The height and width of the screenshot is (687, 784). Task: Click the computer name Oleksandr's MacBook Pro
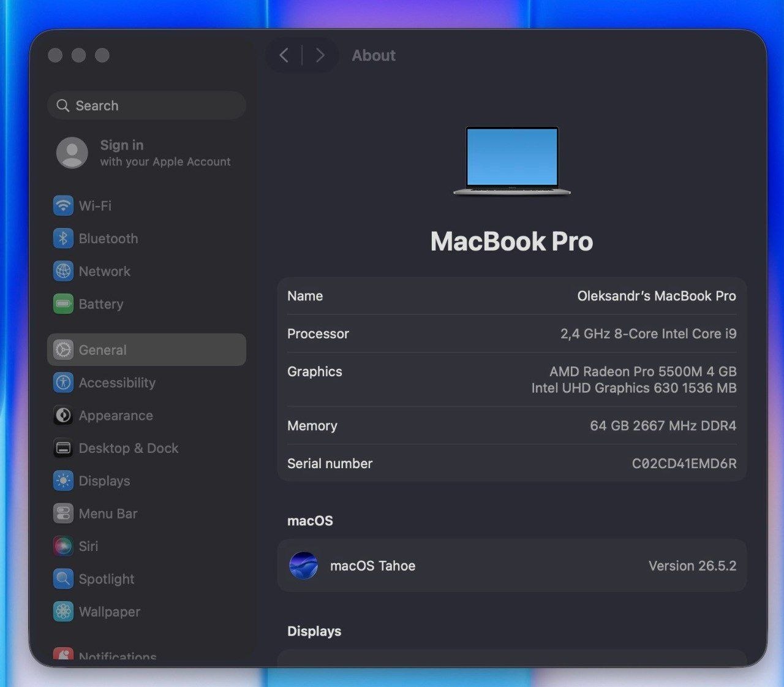pos(657,296)
